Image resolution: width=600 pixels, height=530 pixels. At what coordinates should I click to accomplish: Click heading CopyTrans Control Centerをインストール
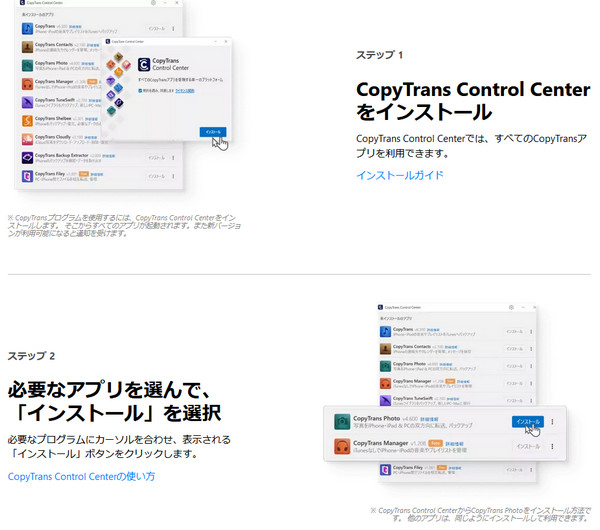coord(473,101)
